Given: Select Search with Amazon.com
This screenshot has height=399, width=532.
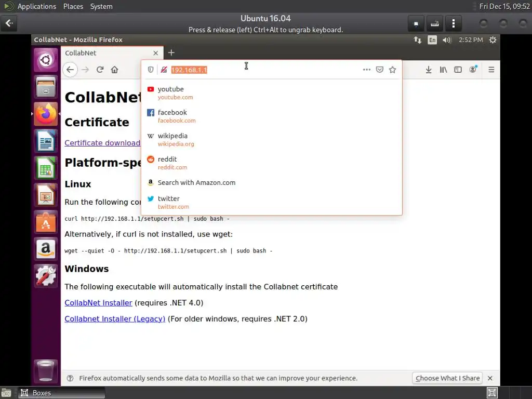Looking at the screenshot, I should coord(271,182).
